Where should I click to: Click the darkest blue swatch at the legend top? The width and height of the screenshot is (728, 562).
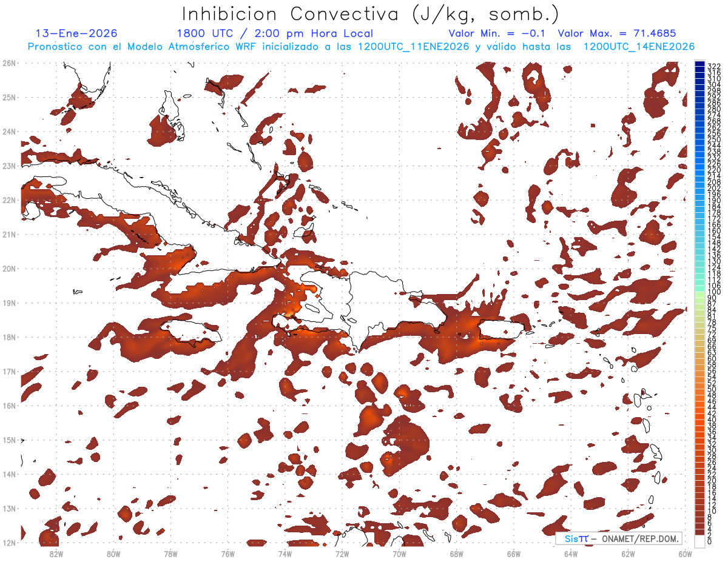699,64
